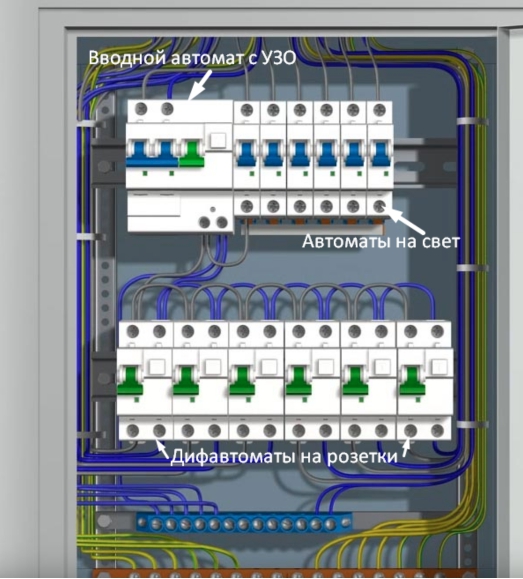The width and height of the screenshot is (523, 579).
Task: Click the rightmost screw on the blue neutral bus
Action: point(346,522)
